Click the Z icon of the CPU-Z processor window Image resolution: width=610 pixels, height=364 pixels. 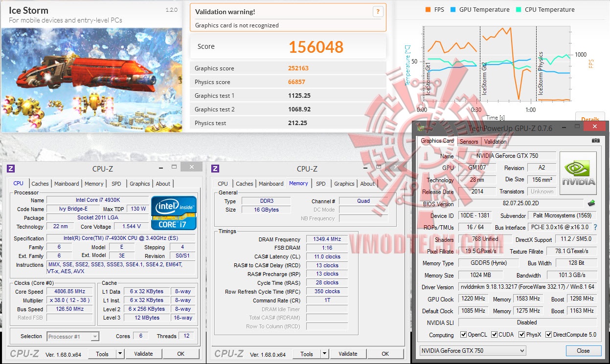click(x=11, y=169)
